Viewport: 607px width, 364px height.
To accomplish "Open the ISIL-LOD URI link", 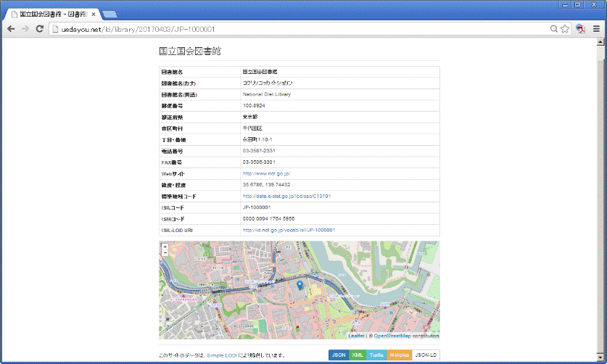I will (x=289, y=230).
